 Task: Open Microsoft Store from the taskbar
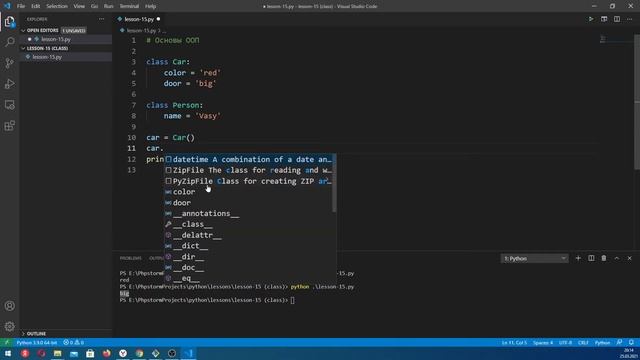[x=90, y=353]
